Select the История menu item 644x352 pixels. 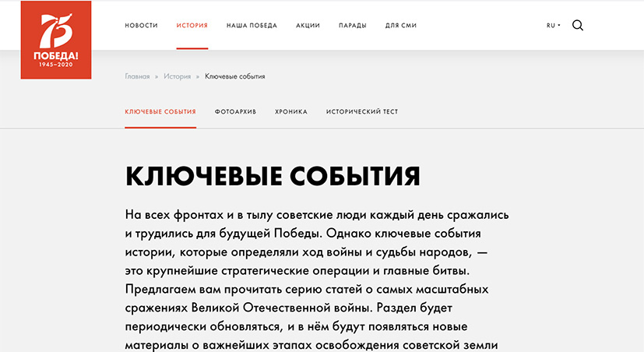tap(192, 26)
